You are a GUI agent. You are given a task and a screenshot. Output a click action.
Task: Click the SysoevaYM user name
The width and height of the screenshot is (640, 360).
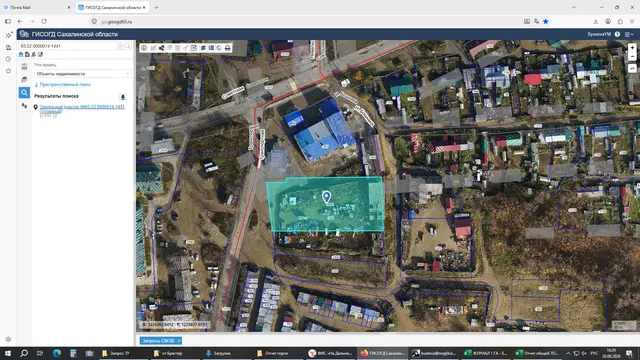click(x=599, y=34)
